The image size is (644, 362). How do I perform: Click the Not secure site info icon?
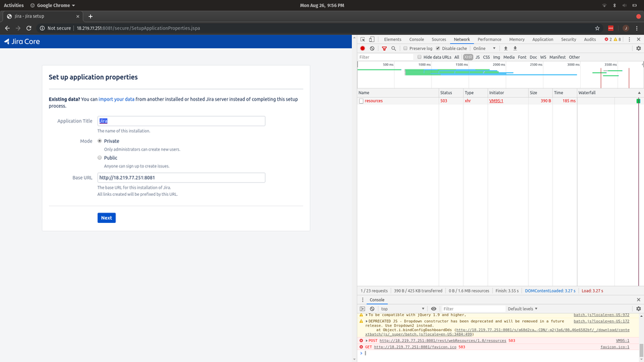click(42, 28)
